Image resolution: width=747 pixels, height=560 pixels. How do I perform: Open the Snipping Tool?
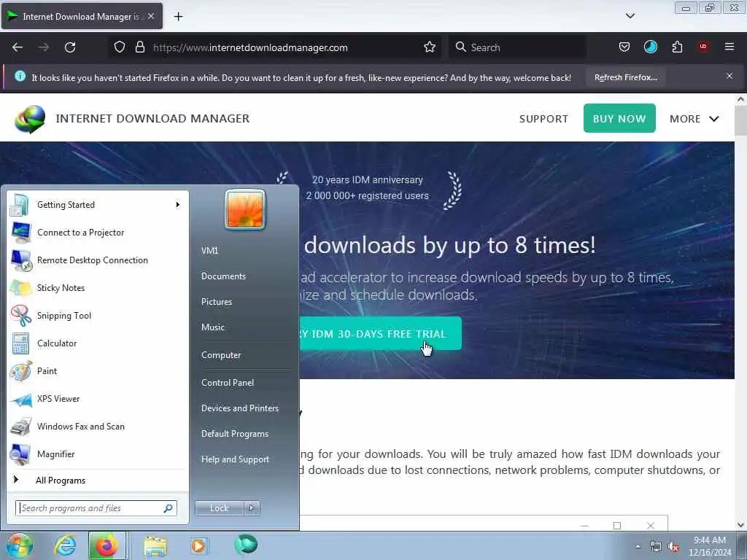tap(98, 315)
